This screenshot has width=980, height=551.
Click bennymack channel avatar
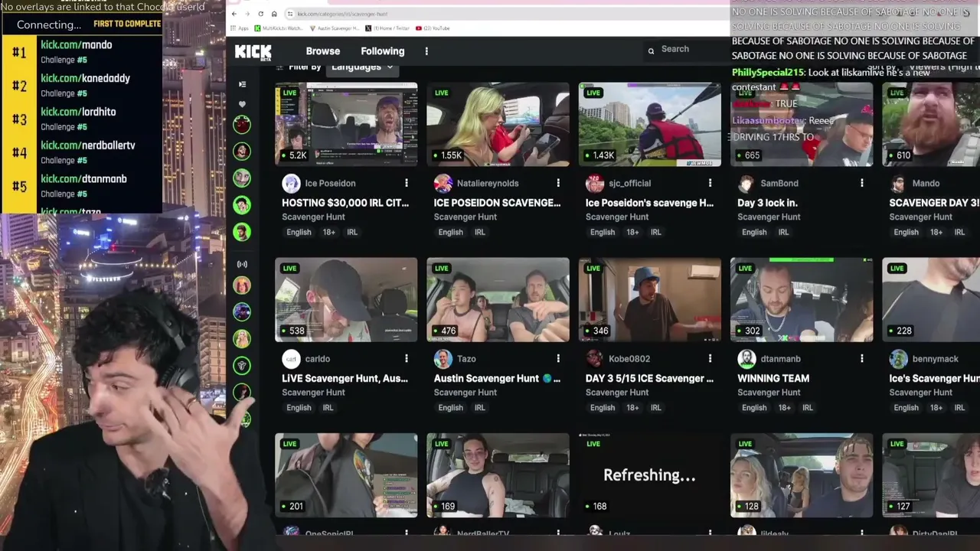tap(898, 358)
